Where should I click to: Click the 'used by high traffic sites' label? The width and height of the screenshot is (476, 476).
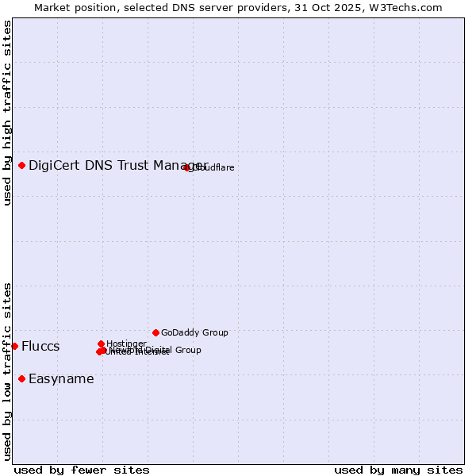(7, 113)
